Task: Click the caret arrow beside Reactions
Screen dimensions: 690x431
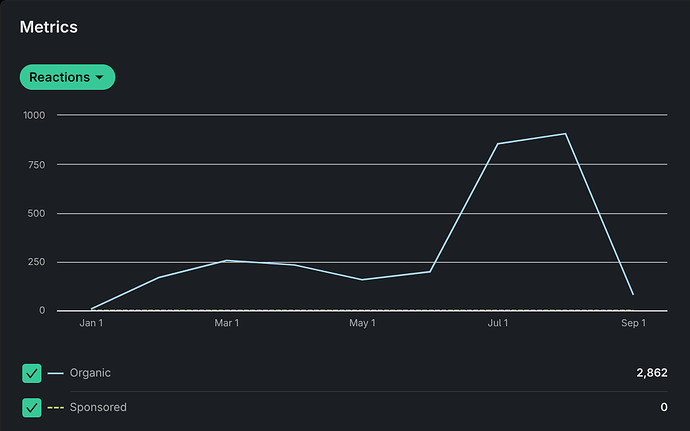Action: pos(100,78)
